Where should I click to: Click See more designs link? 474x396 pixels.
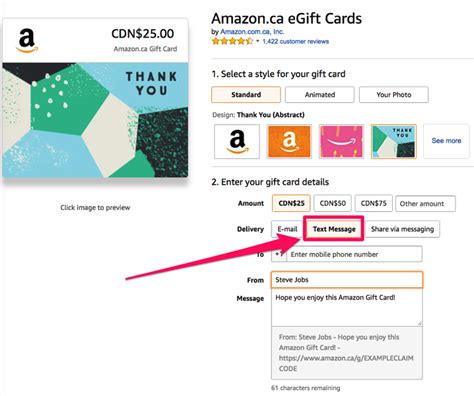pos(446,141)
